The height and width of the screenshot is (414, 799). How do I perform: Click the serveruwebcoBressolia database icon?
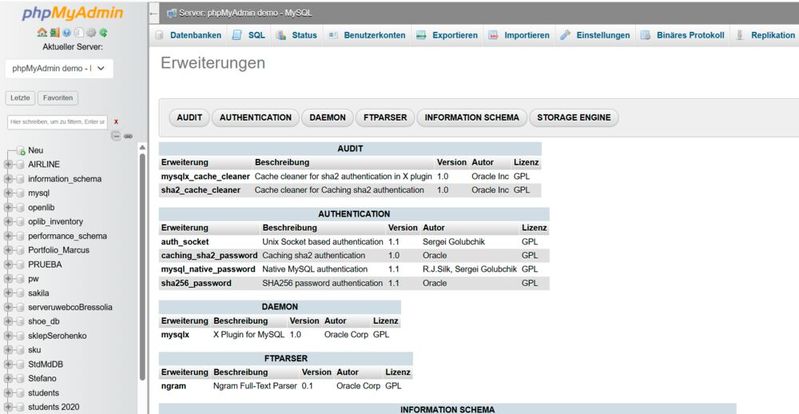[20, 307]
